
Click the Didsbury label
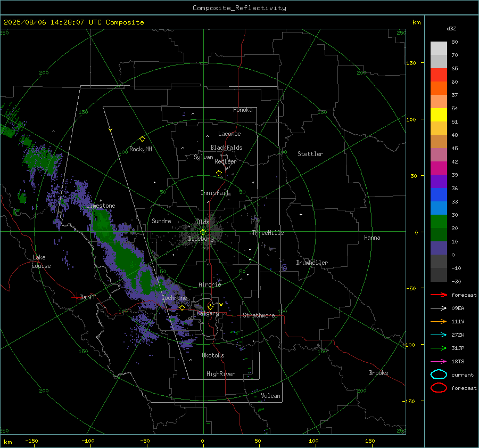point(201,239)
